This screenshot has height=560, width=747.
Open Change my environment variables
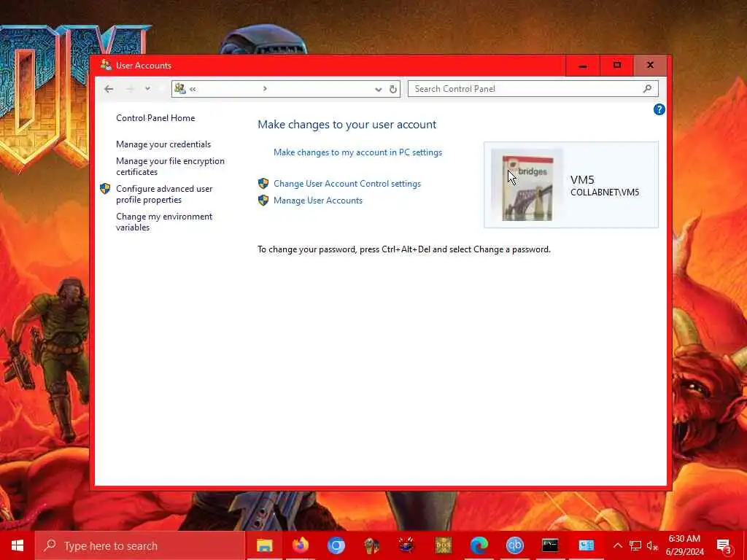click(164, 222)
